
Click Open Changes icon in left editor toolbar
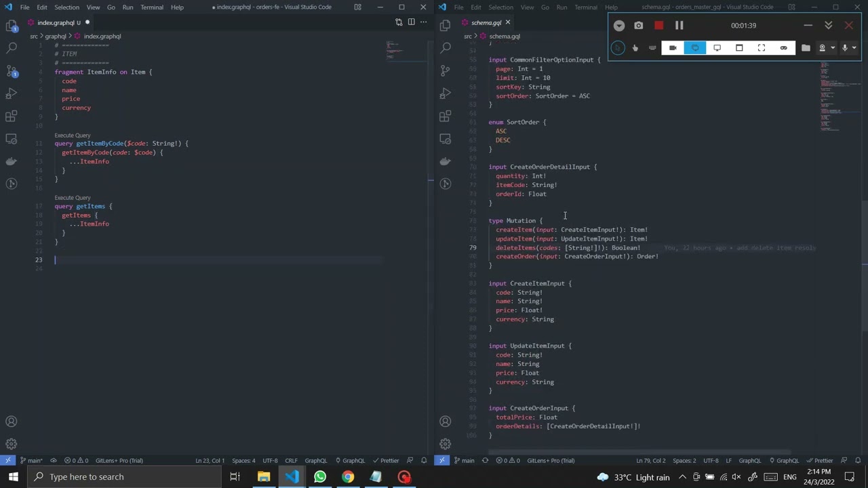tap(399, 22)
